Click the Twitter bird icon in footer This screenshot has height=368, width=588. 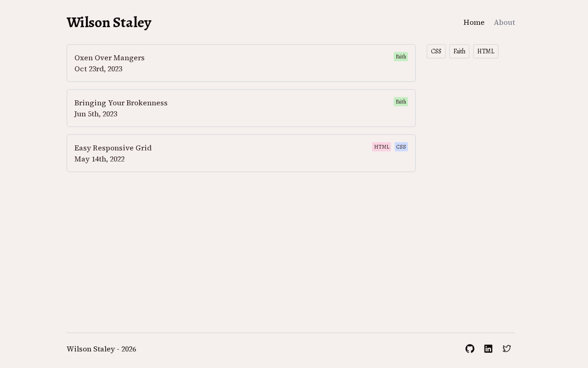point(507,349)
